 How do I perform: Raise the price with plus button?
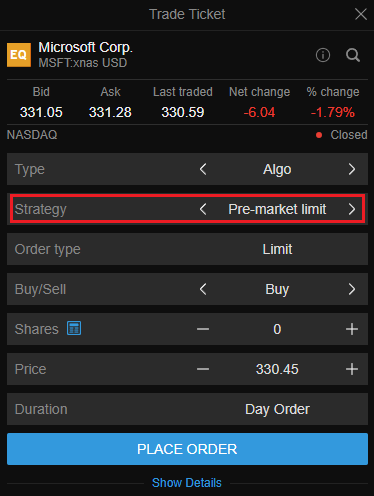coord(352,369)
